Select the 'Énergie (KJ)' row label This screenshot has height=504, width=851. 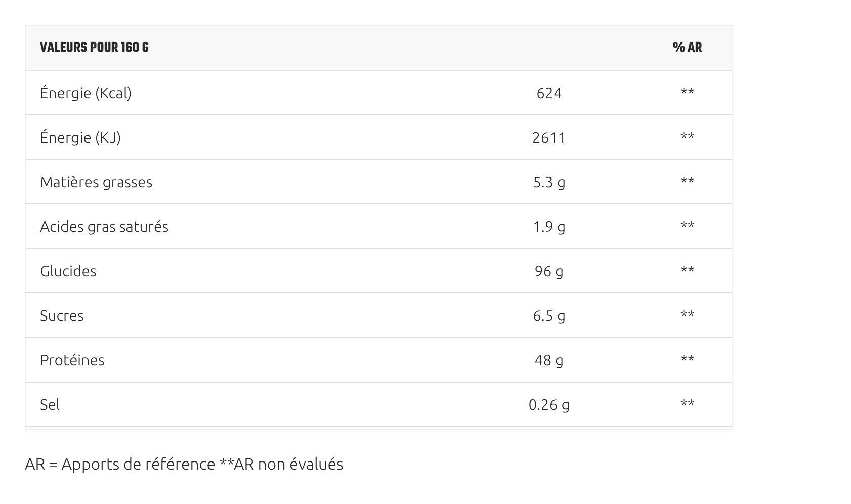pos(80,138)
